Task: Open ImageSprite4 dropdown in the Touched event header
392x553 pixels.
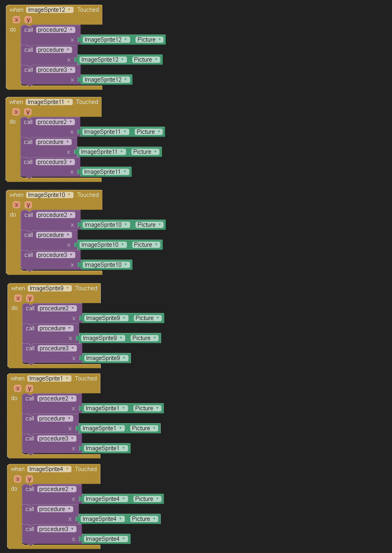Action: [x=67, y=469]
